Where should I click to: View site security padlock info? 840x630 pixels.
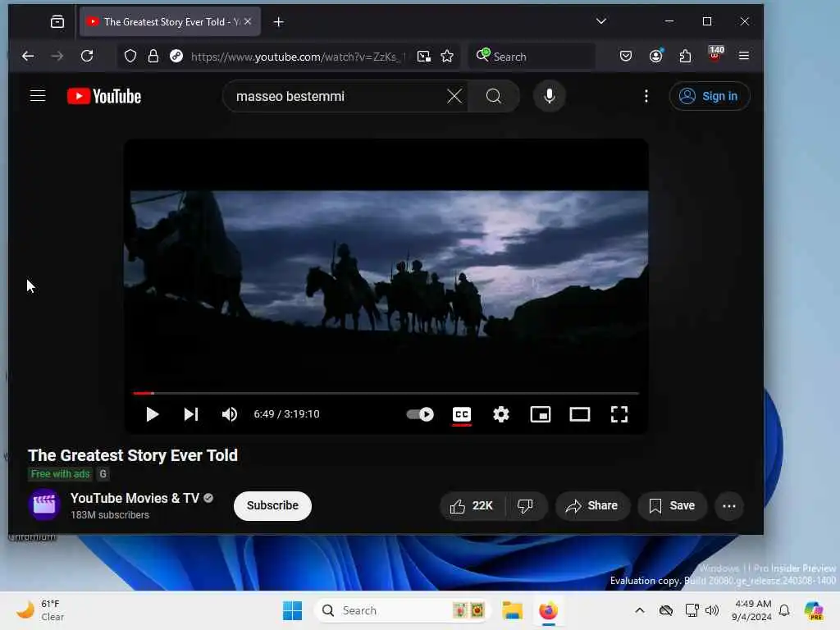coord(153,57)
